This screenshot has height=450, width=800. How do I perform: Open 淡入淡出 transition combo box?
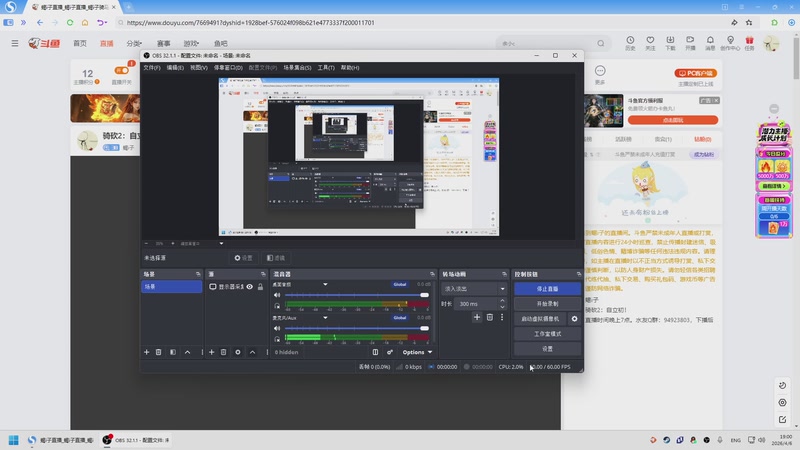474,289
